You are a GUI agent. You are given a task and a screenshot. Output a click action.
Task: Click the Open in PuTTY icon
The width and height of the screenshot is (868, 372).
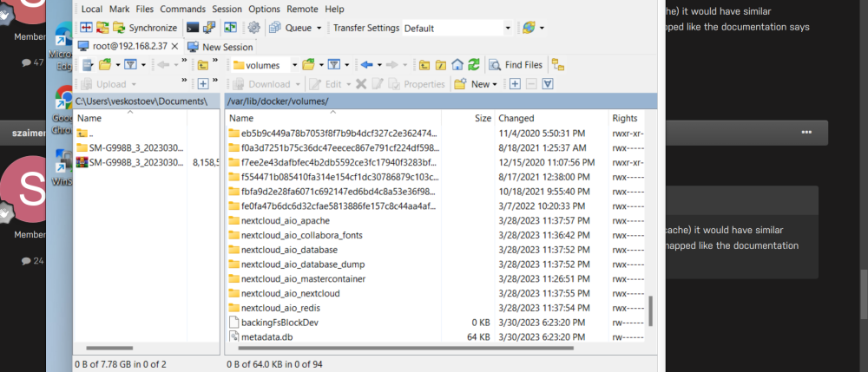tap(209, 28)
